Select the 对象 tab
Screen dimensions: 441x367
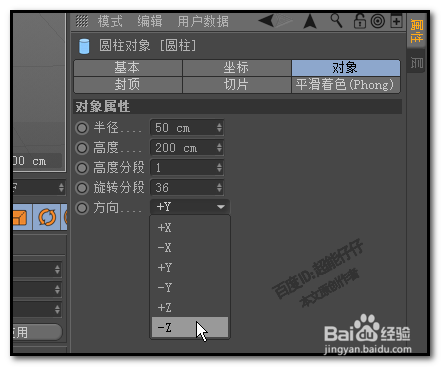click(x=346, y=68)
